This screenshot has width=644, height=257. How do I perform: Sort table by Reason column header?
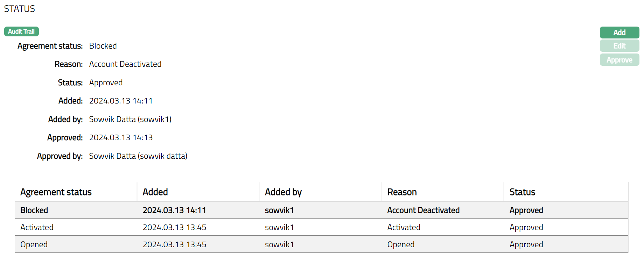coord(402,192)
